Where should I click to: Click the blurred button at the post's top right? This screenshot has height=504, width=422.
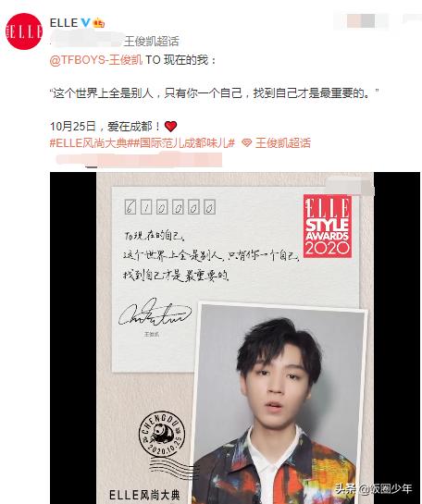361,21
